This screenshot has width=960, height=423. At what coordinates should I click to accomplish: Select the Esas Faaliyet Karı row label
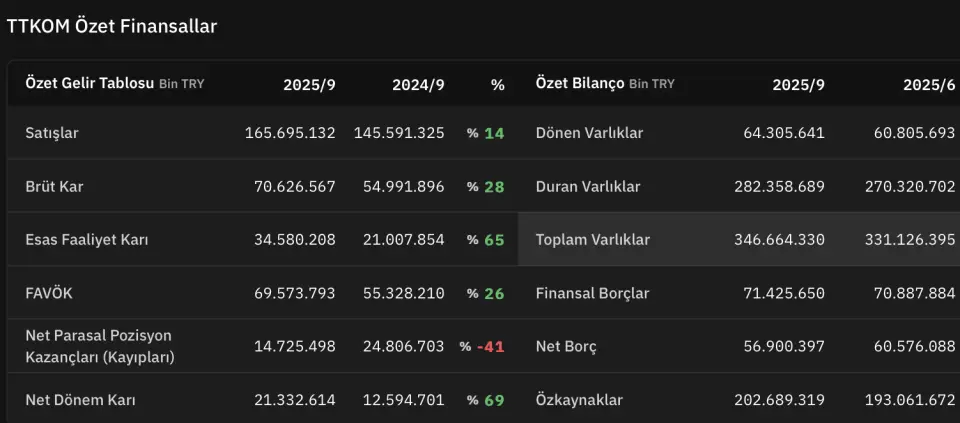[x=89, y=240]
